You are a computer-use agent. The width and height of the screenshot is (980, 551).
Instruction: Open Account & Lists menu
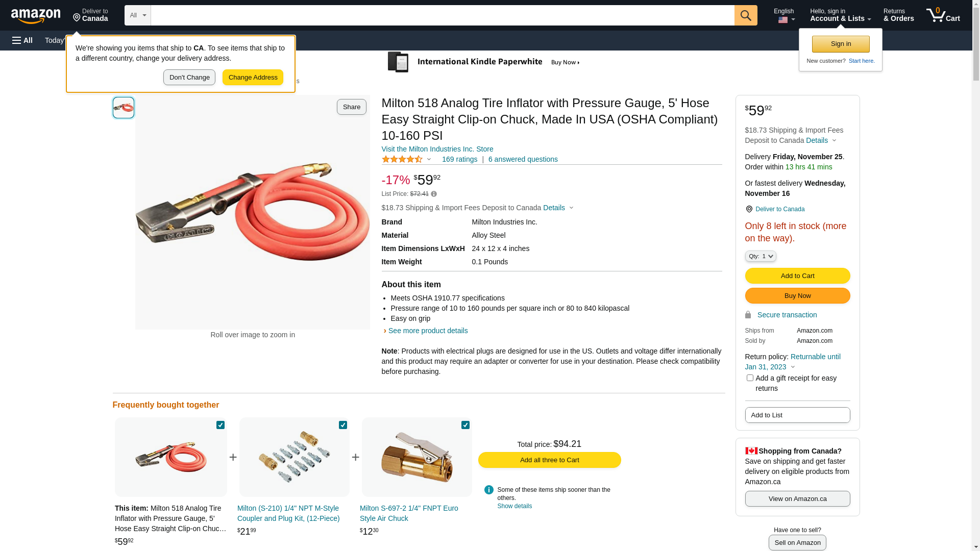[840, 15]
